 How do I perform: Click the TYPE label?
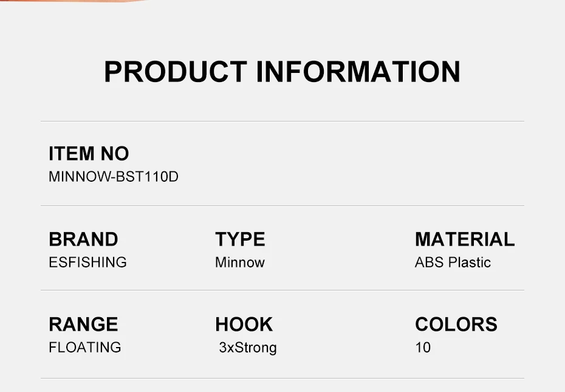(x=240, y=239)
